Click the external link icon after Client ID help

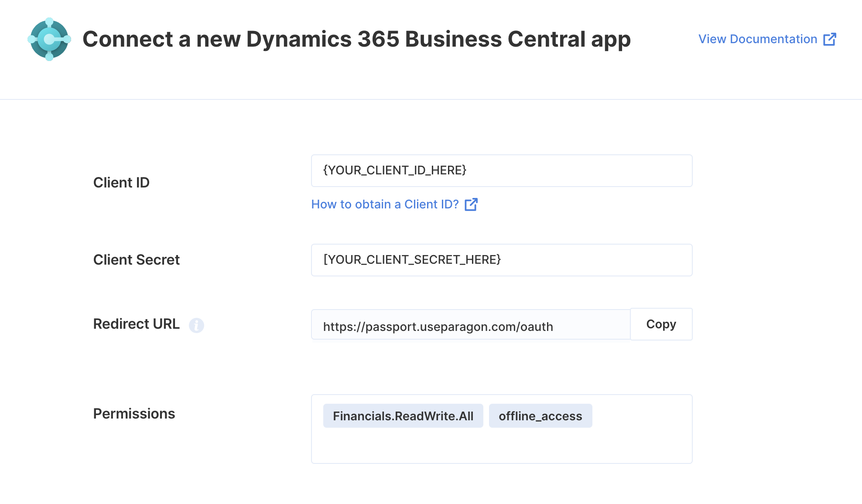[x=471, y=204]
